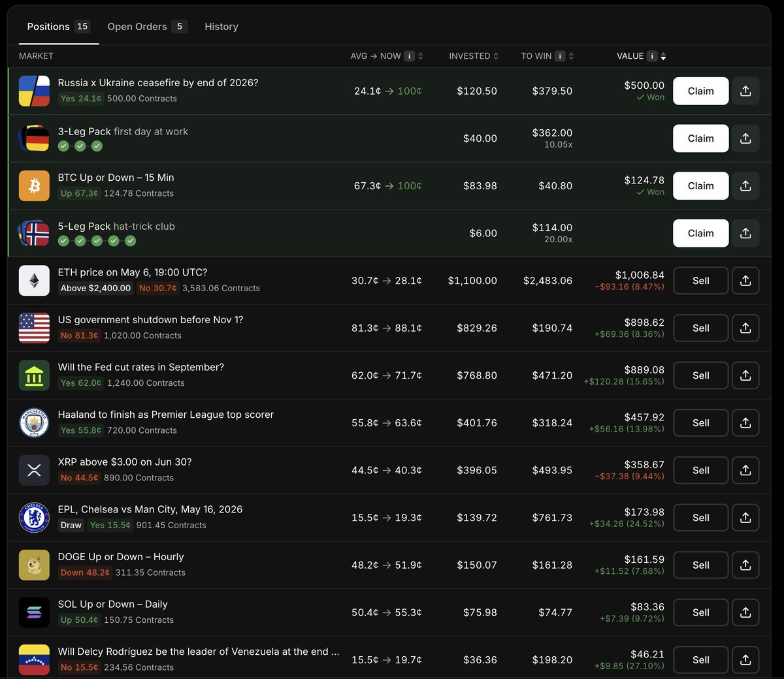The image size is (784, 679).
Task: Sell the DOGE Up or Down position
Action: point(700,565)
